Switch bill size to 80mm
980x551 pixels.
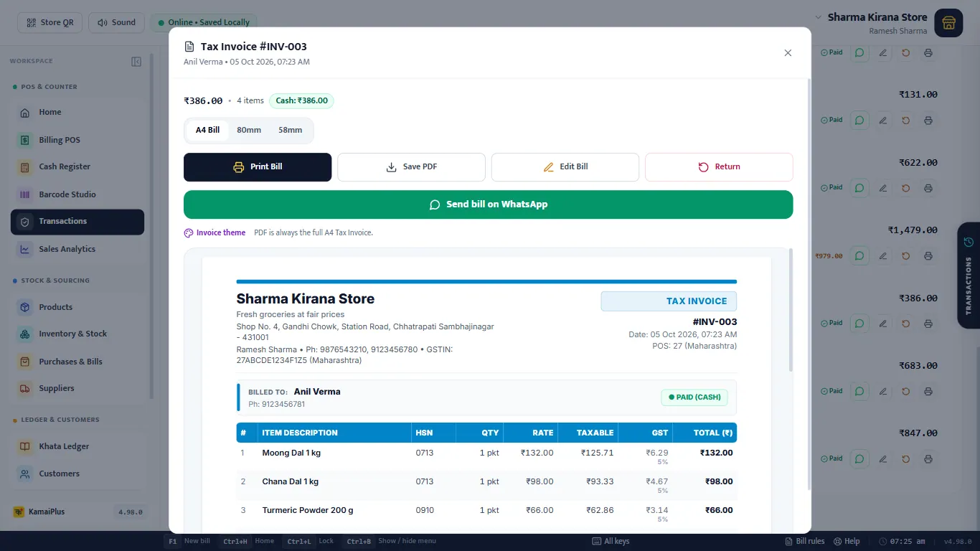pos(249,131)
